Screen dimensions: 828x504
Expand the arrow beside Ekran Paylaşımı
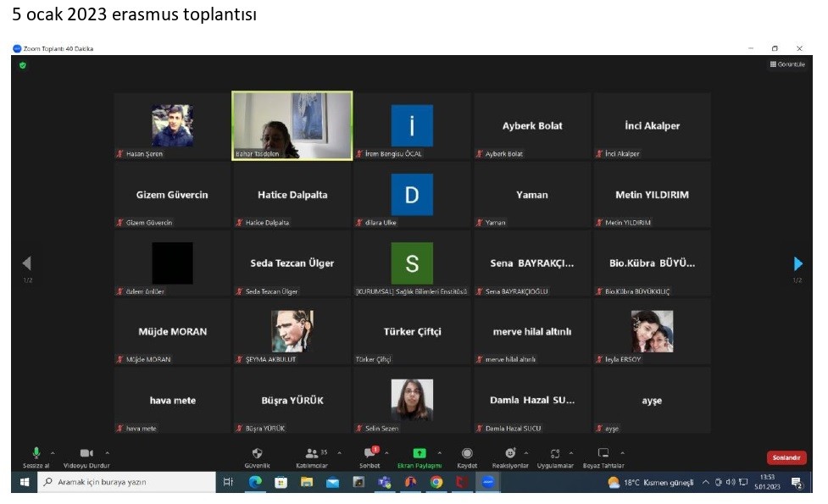[x=441, y=452]
